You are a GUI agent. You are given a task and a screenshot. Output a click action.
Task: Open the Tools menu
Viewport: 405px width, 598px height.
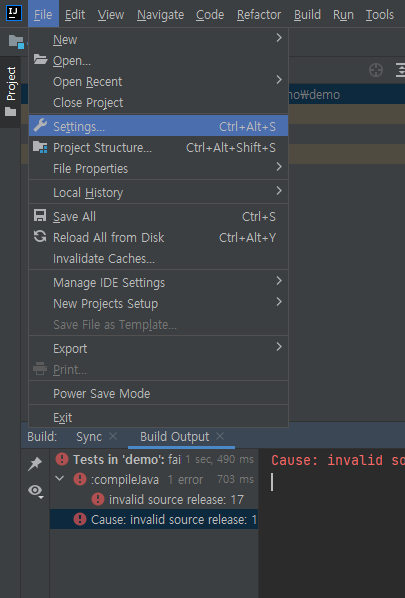click(379, 14)
